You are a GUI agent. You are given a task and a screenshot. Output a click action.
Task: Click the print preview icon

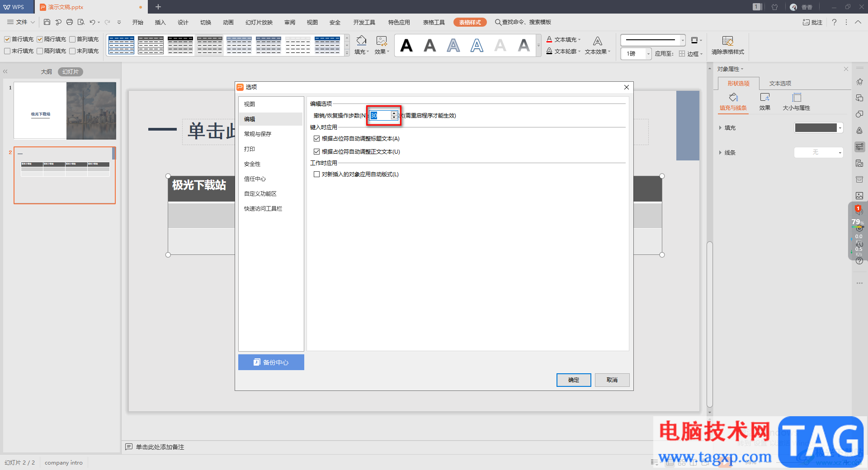tap(81, 22)
